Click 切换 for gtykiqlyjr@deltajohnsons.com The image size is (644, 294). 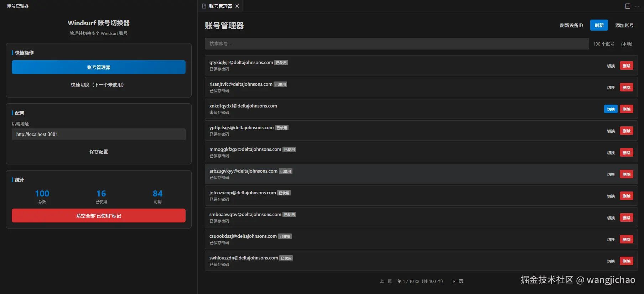tap(611, 66)
